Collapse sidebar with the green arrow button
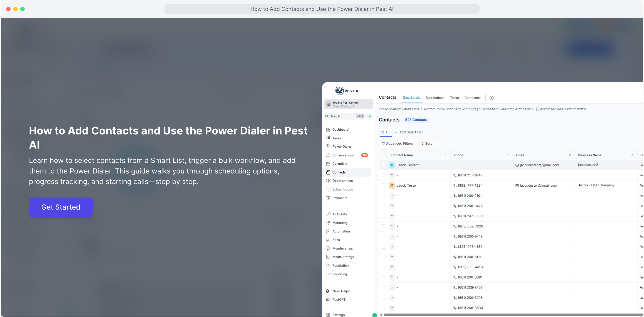The width and height of the screenshot is (644, 317). 375,315
